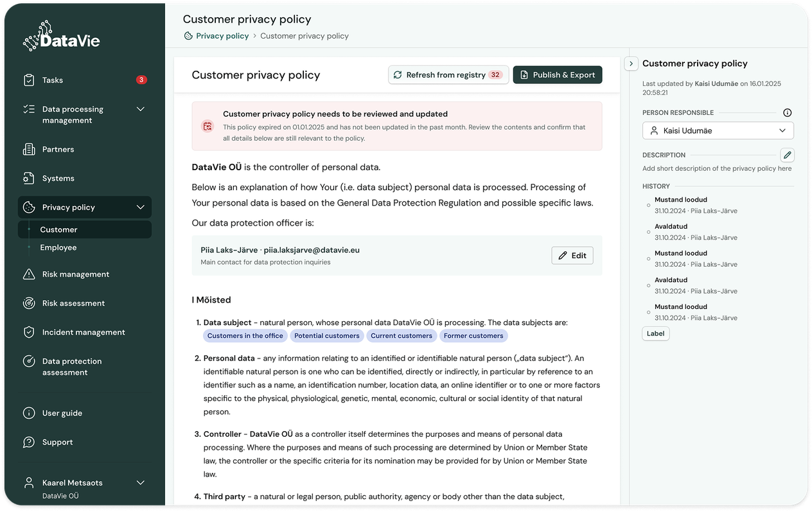
Task: Expand the Kaarel Metsaots user menu
Action: 141,482
